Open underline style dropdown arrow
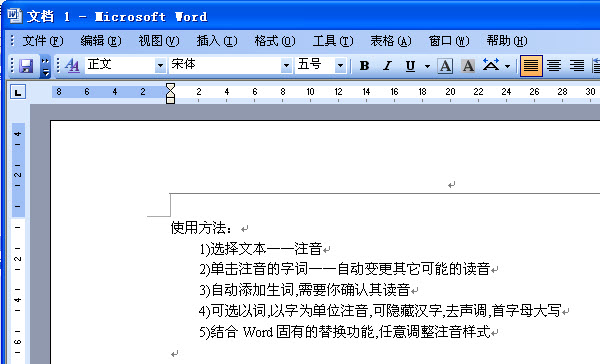 click(x=427, y=66)
